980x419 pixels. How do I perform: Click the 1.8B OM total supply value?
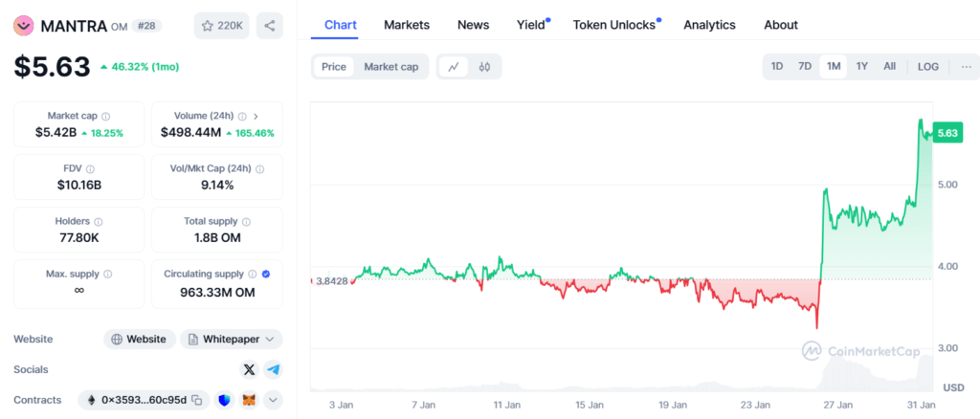(217, 237)
